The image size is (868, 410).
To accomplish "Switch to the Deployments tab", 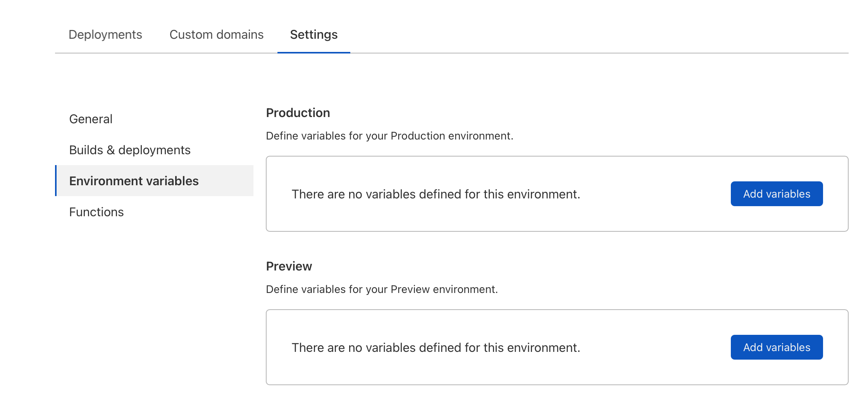I will [105, 34].
